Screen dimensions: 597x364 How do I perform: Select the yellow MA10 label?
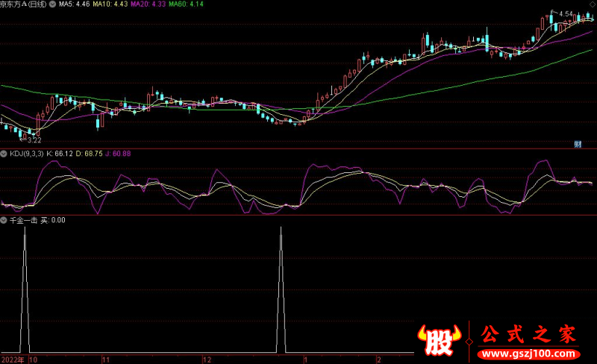(x=107, y=4)
